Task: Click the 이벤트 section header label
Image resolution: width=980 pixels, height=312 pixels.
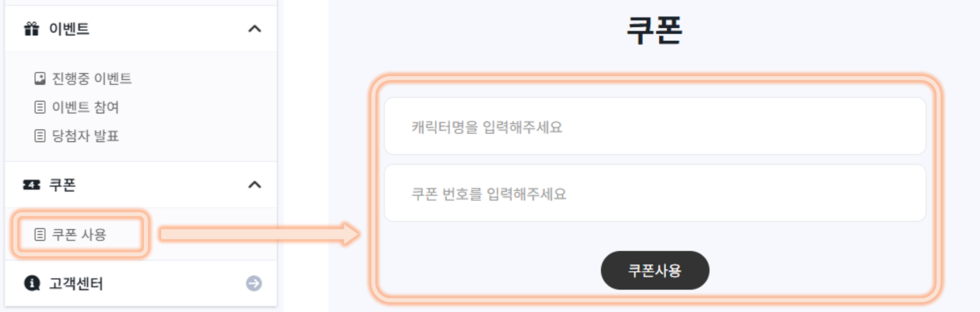Action: point(69,29)
